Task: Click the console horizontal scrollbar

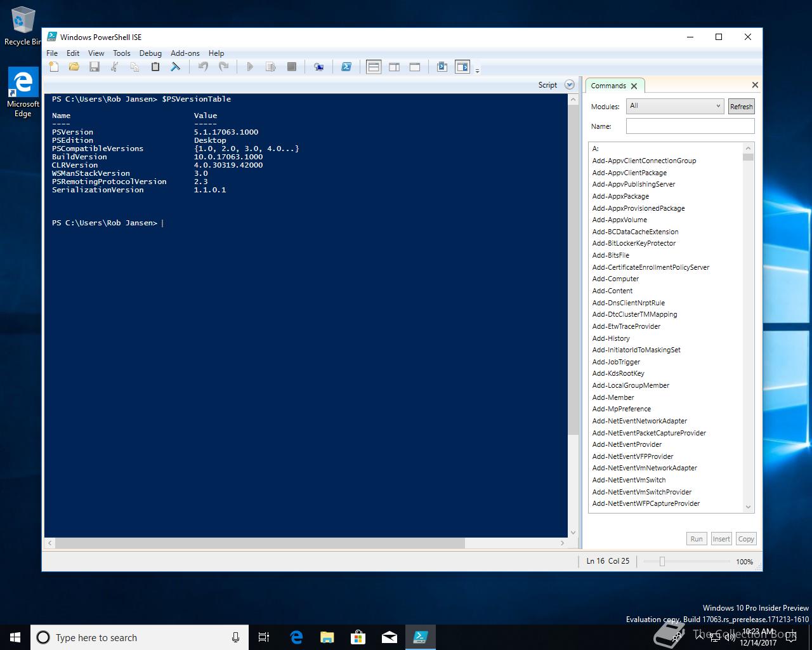Action: [260, 543]
